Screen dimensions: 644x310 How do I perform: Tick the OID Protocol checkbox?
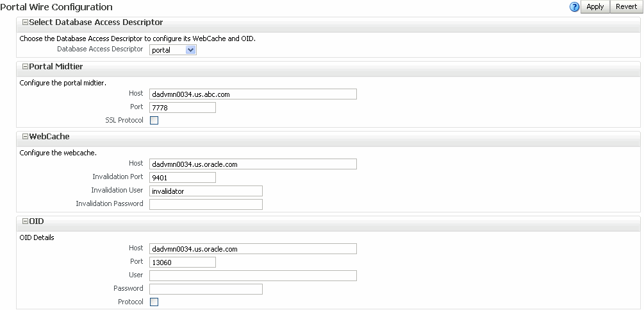[154, 302]
